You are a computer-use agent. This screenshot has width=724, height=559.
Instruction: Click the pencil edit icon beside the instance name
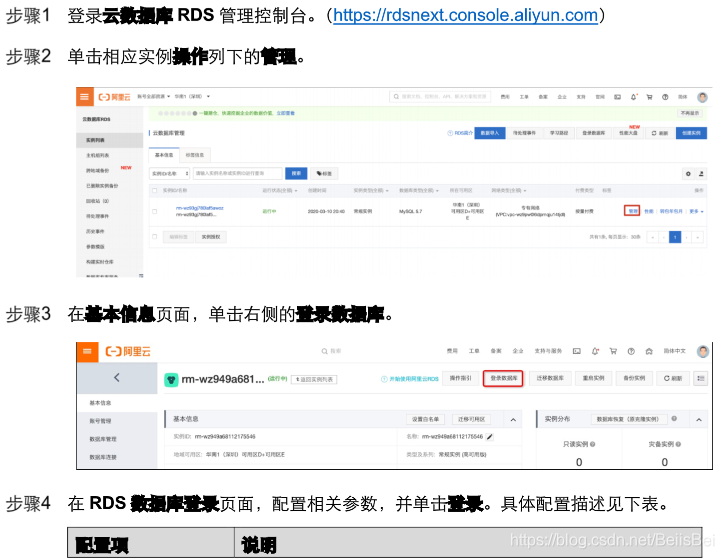tap(490, 437)
